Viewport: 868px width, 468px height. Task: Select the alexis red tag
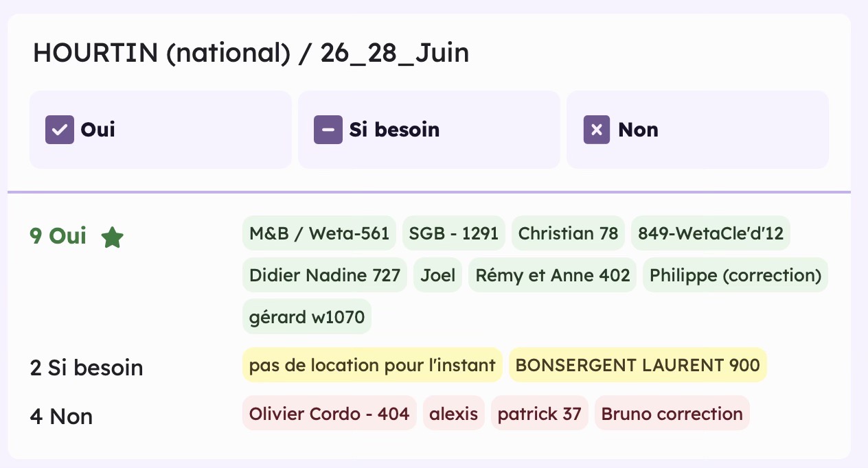tap(454, 413)
